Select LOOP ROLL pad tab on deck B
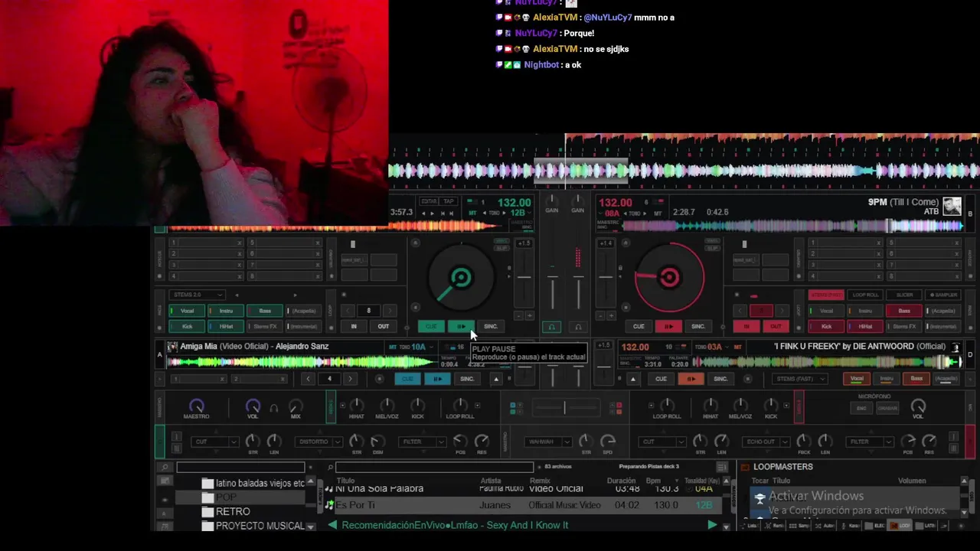Image resolution: width=980 pixels, height=551 pixels. (x=865, y=295)
